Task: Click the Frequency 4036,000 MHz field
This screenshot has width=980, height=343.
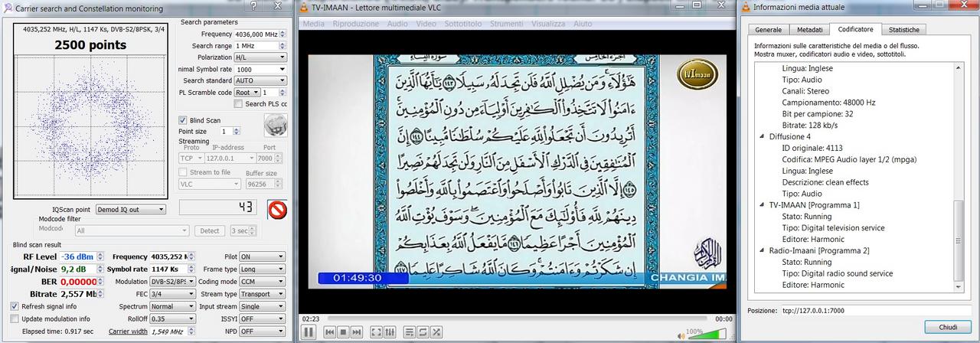Action: click(260, 34)
